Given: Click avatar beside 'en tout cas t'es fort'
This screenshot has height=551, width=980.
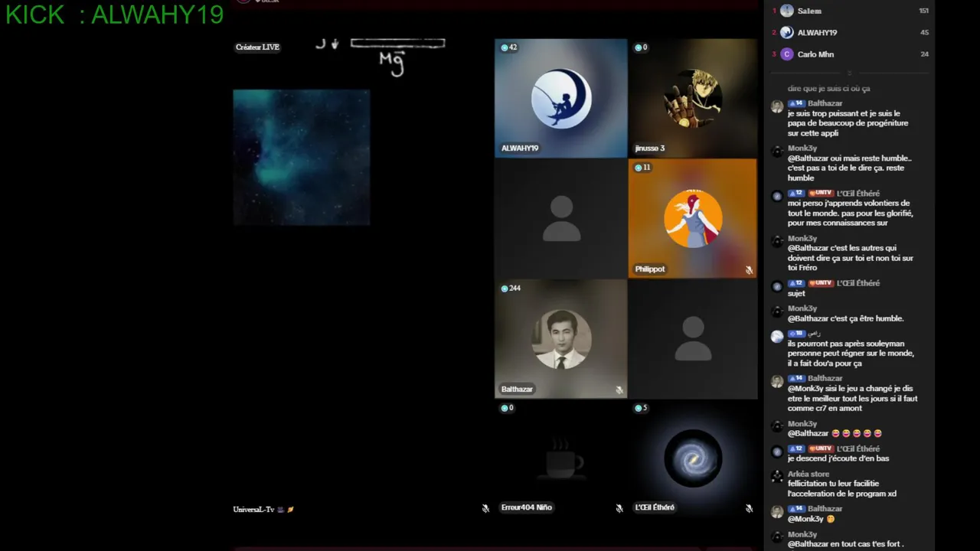Looking at the screenshot, I should tap(777, 537).
